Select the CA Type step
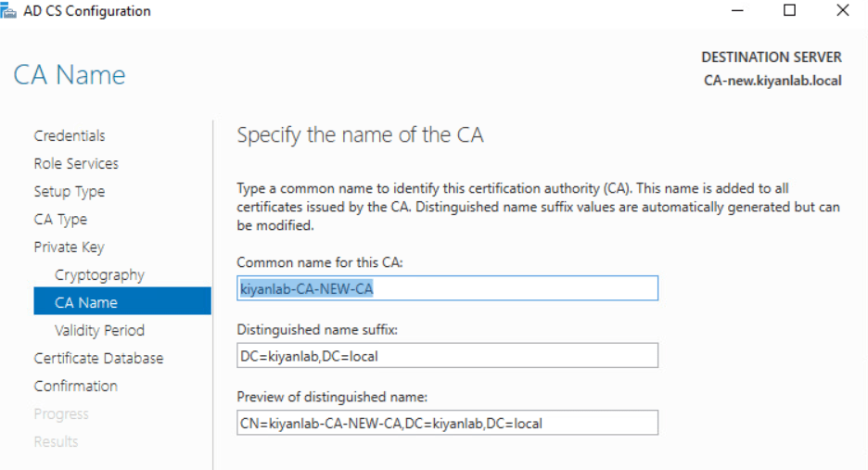Screen dimensions: 868x470 pos(60,219)
